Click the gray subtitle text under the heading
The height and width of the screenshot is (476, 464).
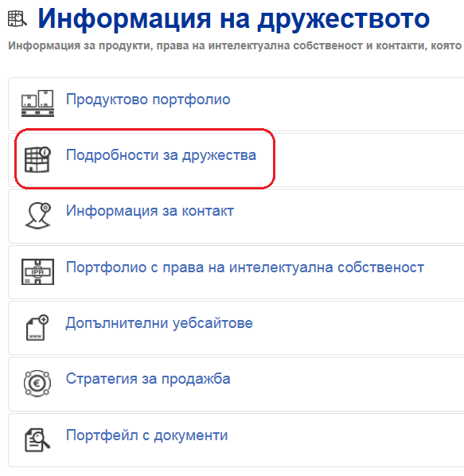(235, 45)
